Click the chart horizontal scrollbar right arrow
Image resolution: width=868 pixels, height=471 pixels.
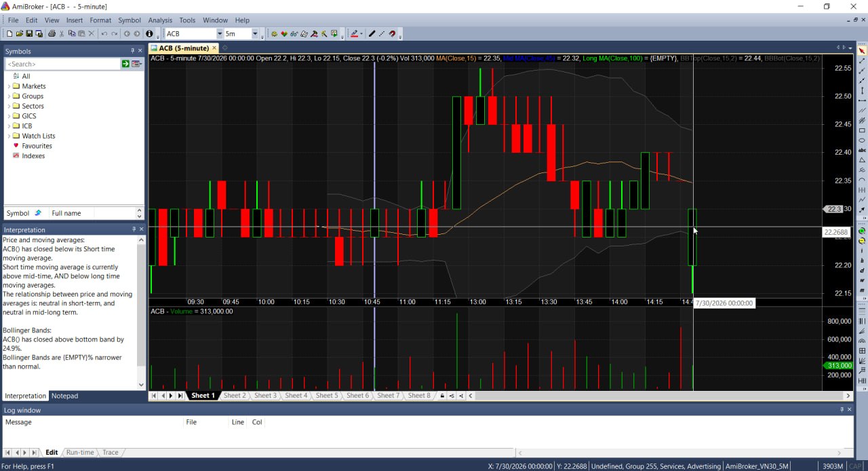(848, 396)
